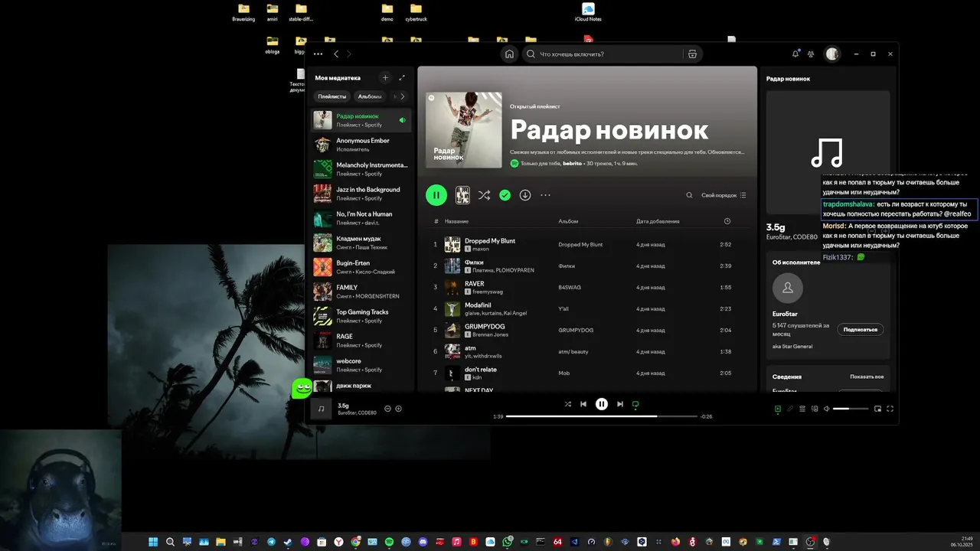Mute with the speaker icon

[x=826, y=409]
